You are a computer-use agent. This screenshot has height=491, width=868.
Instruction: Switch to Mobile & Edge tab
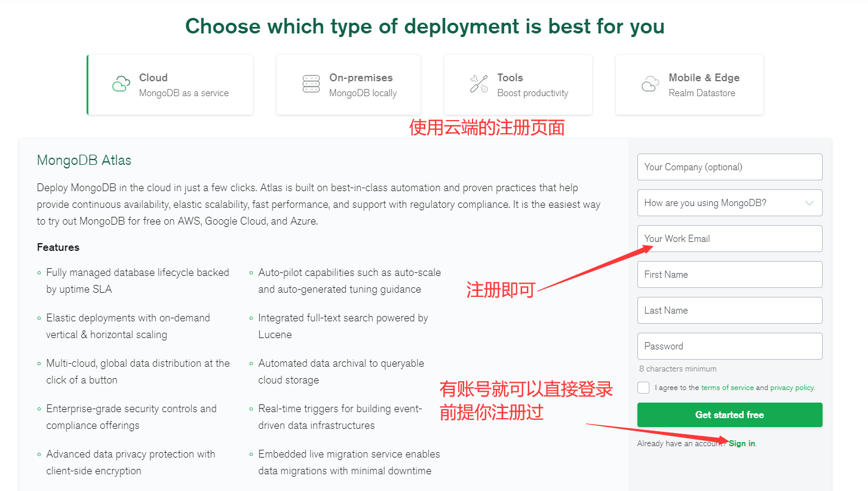(689, 85)
